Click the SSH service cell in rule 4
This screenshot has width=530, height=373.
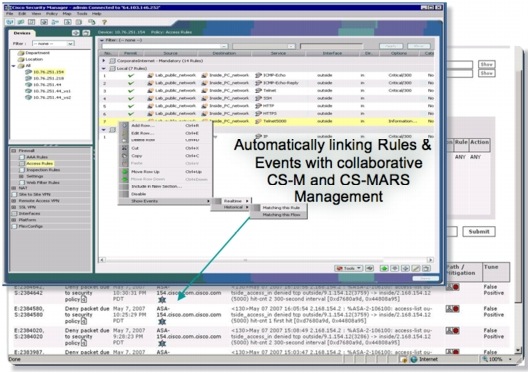click(268, 98)
